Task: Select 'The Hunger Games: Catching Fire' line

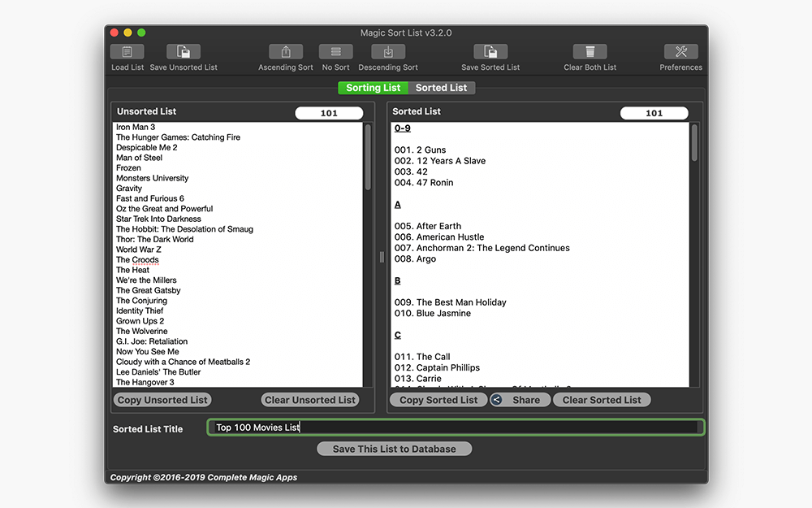Action: pos(178,137)
